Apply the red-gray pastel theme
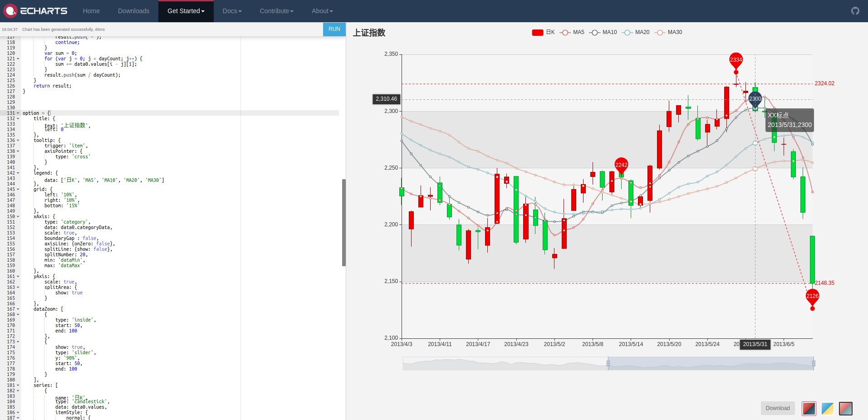This screenshot has width=868, height=420. point(846,408)
